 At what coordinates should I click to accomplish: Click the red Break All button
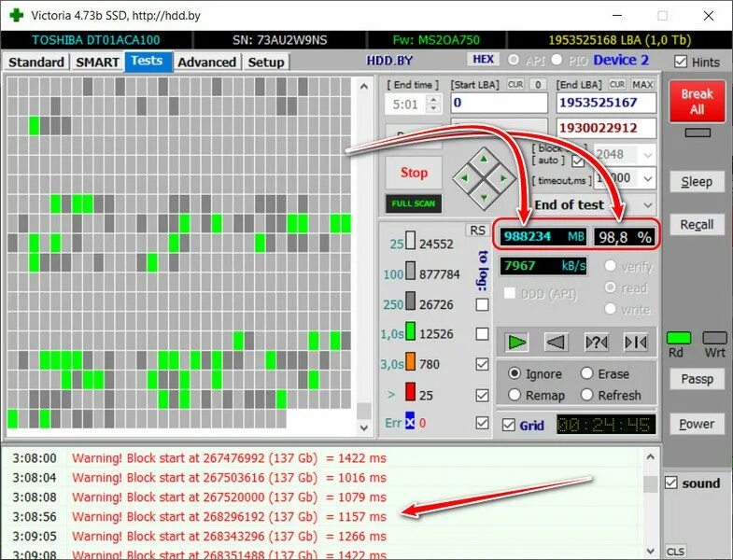coord(697,102)
